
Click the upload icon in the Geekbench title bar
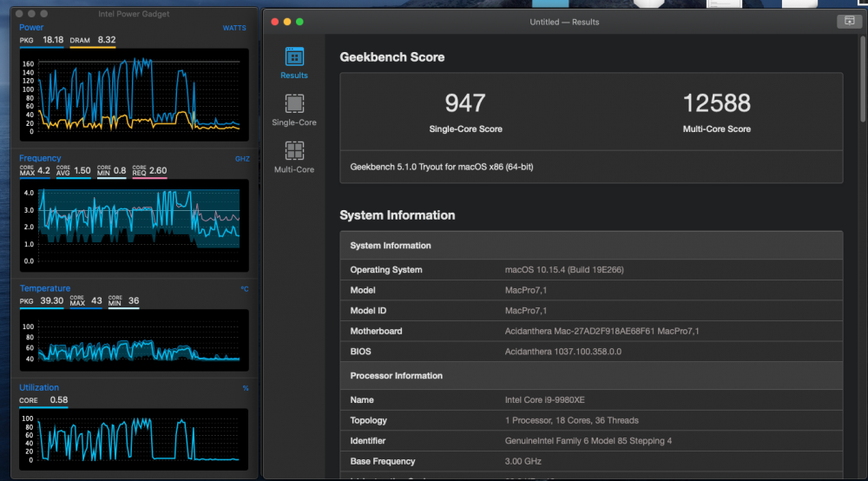pos(849,21)
